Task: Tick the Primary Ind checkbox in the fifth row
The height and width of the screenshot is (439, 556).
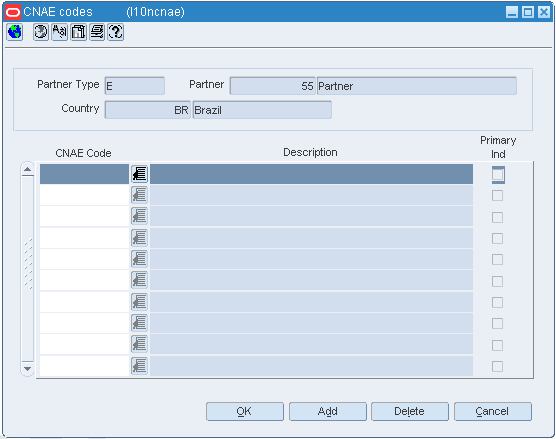Action: 497,259
